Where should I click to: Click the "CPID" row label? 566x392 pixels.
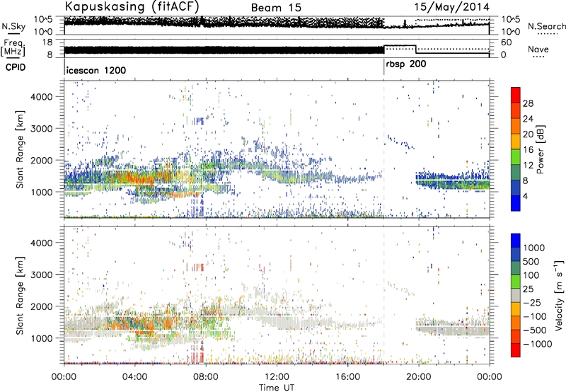pos(16,67)
